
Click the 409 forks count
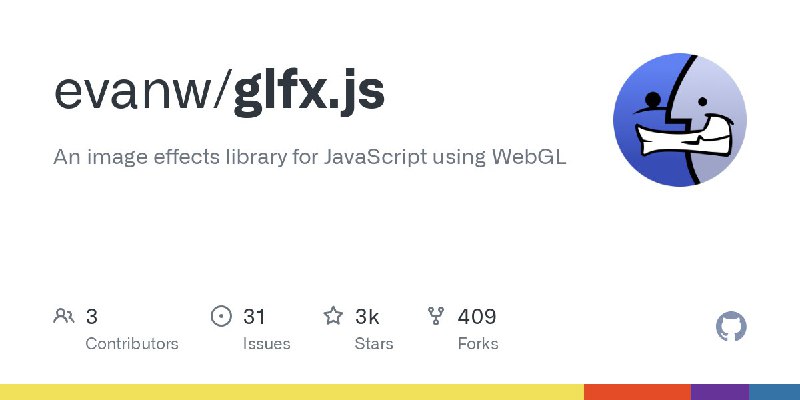point(477,317)
